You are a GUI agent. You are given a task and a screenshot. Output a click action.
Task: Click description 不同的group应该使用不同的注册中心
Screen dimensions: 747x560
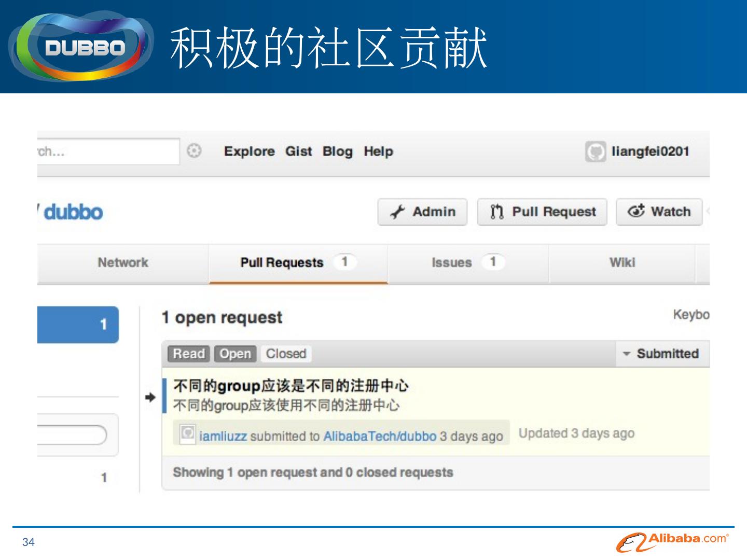tap(286, 405)
